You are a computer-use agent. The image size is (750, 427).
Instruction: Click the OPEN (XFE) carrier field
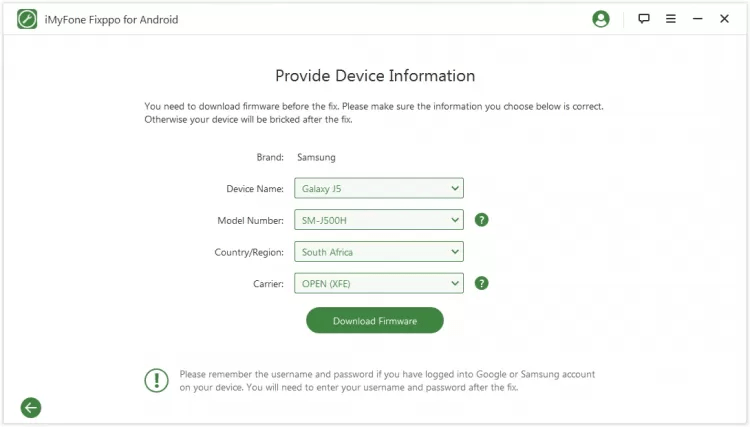coord(370,283)
